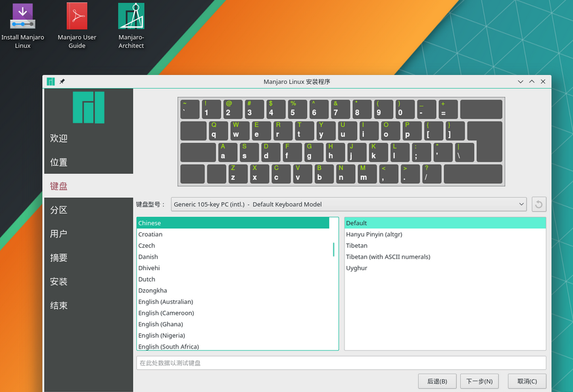This screenshot has height=392, width=573.
Task: Choose the Default variant
Action: [x=445, y=223]
